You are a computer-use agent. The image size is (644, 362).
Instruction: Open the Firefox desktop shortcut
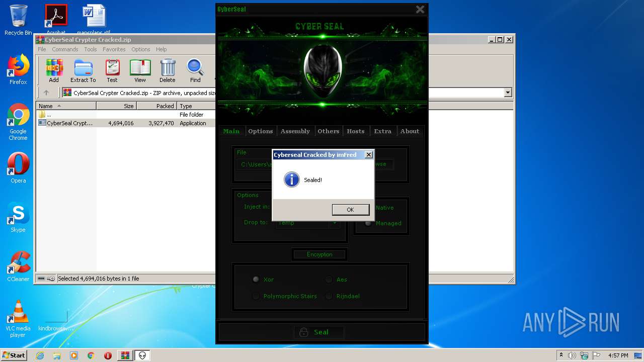tap(18, 69)
